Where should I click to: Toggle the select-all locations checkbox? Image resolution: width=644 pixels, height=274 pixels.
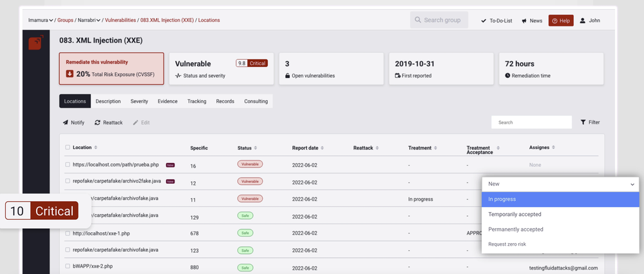68,147
